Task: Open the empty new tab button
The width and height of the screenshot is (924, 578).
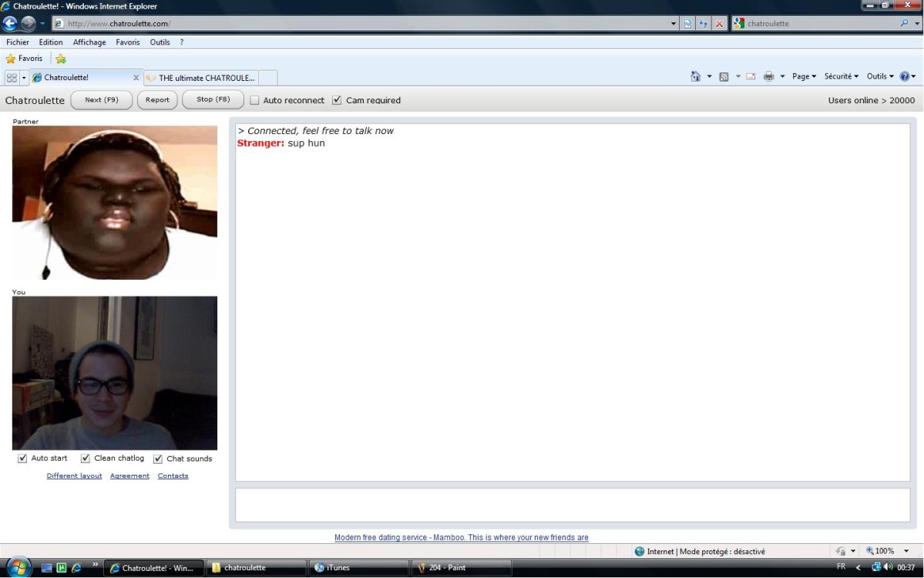Action: coord(268,79)
